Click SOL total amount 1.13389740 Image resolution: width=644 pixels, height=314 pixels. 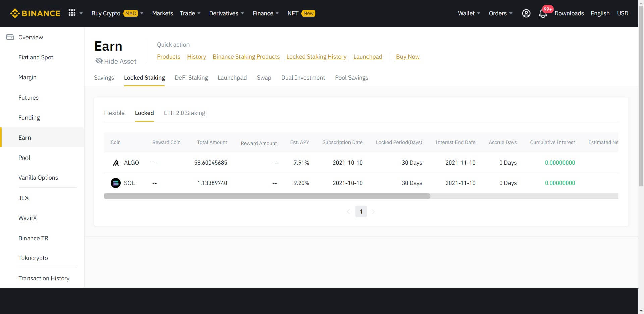pos(212,183)
